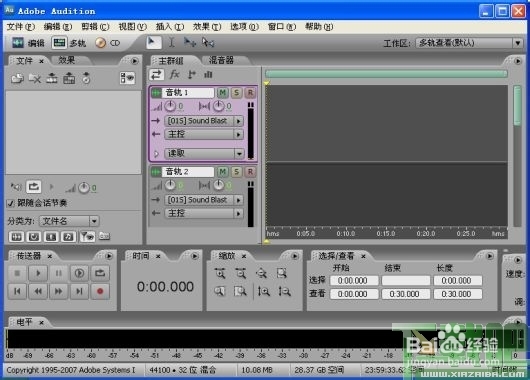
Task: Open the 分类为 文件名 sort dropdown
Action: (x=69, y=221)
